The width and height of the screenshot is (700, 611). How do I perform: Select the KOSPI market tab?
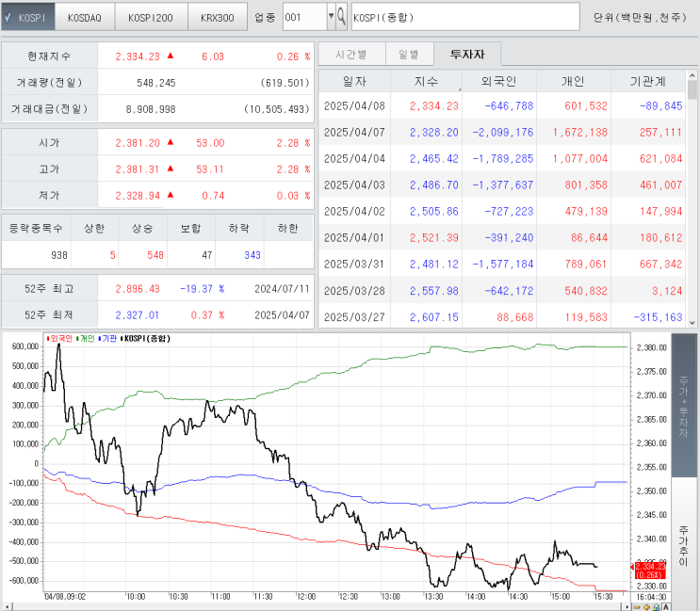pyautogui.click(x=28, y=17)
